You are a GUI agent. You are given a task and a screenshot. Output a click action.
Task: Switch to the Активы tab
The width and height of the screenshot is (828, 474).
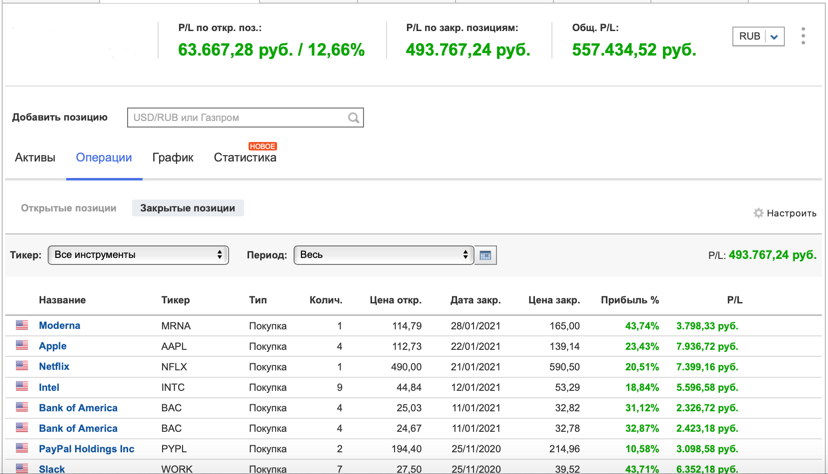click(35, 157)
